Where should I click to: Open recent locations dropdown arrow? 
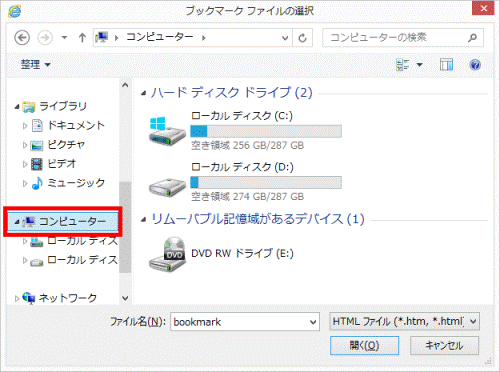64,38
